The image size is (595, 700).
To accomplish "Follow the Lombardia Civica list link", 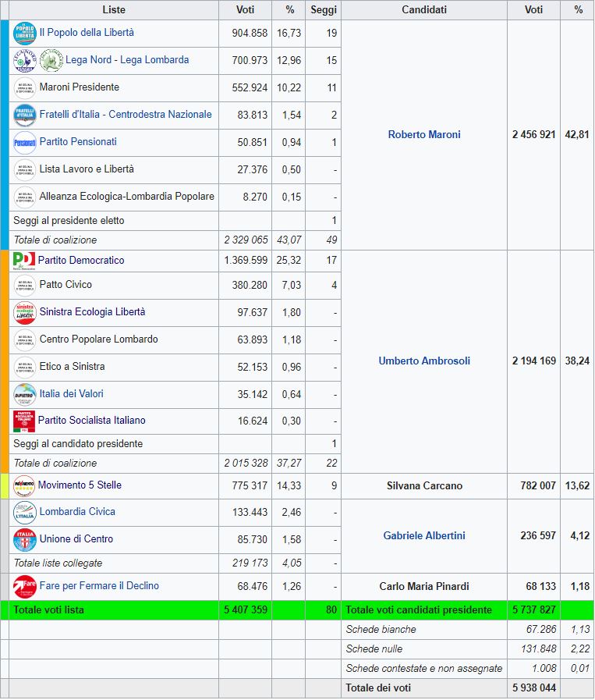I will pyautogui.click(x=77, y=512).
